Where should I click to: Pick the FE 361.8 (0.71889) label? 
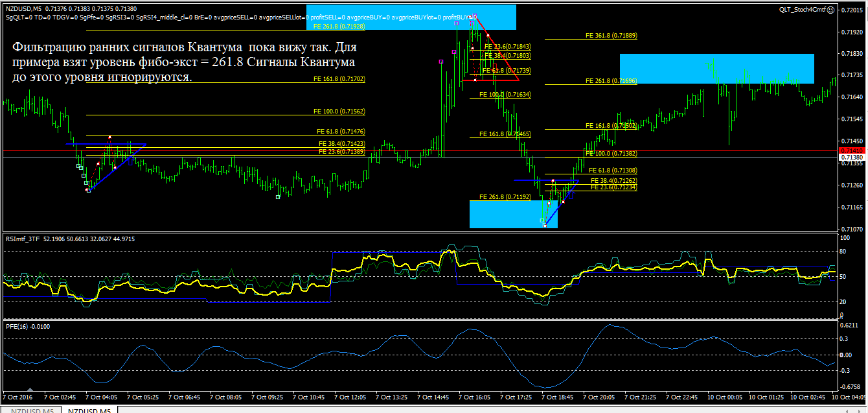[x=612, y=36]
